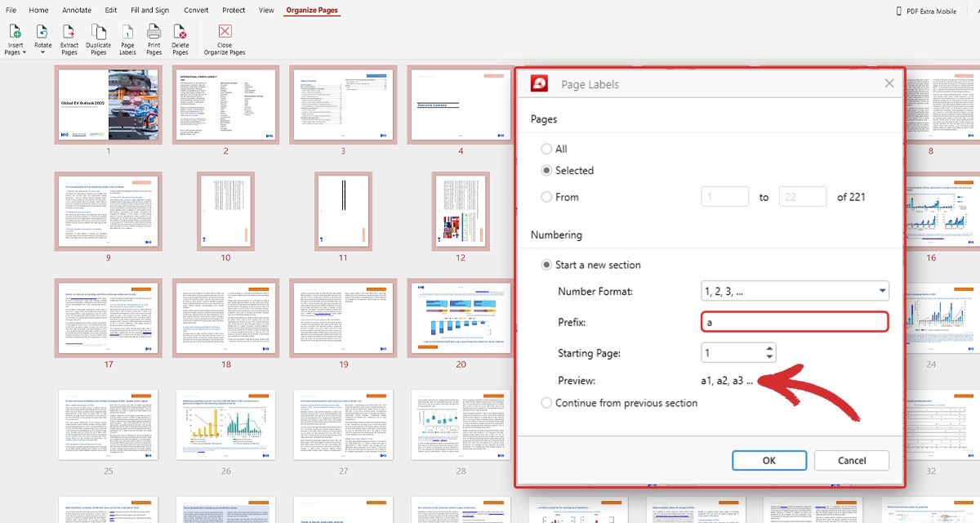
Task: Open the Protect tab
Action: click(234, 11)
